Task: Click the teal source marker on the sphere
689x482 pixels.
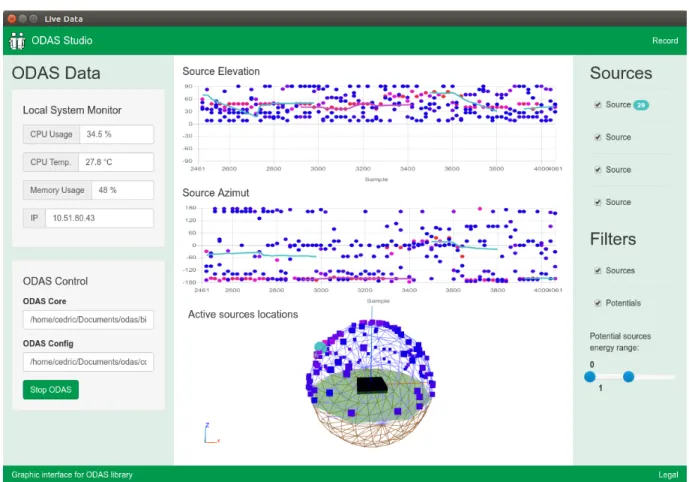Action: pos(320,347)
